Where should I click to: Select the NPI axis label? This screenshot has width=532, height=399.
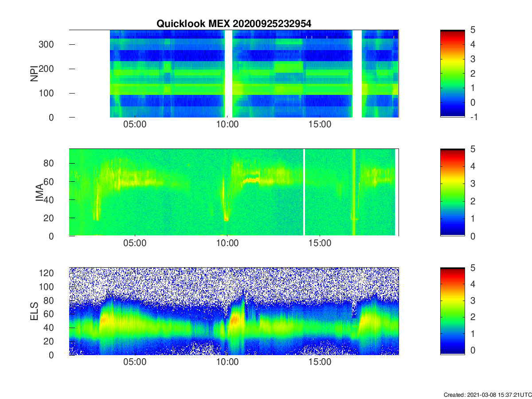34,74
